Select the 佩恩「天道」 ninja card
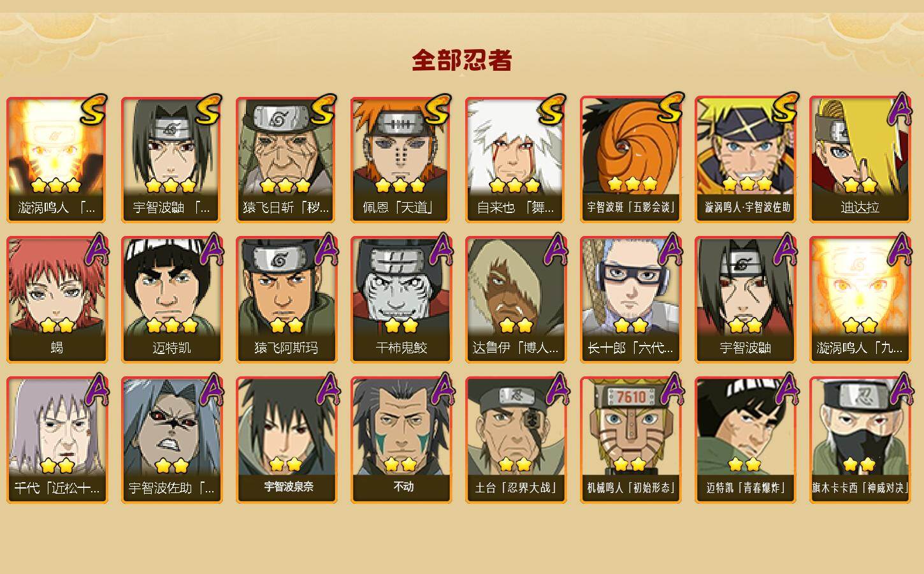 [x=401, y=159]
